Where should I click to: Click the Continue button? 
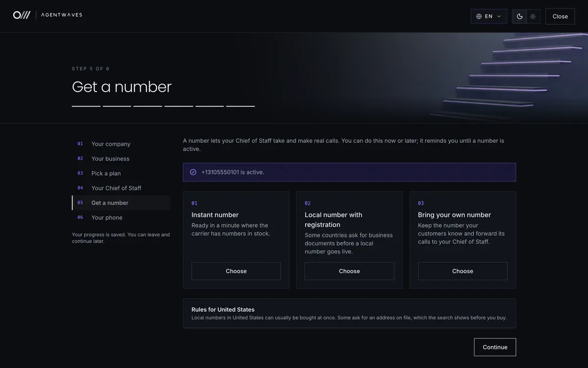click(x=495, y=347)
